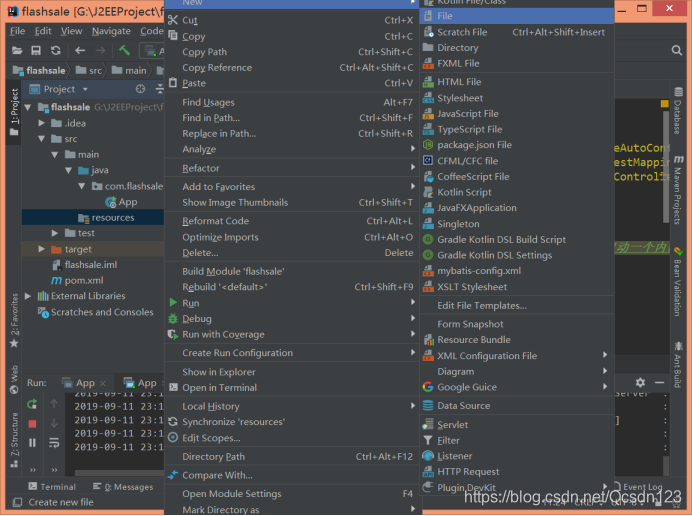Click the Soft-wrap icon in Run panel
The image size is (692, 516).
pyautogui.click(x=54, y=443)
